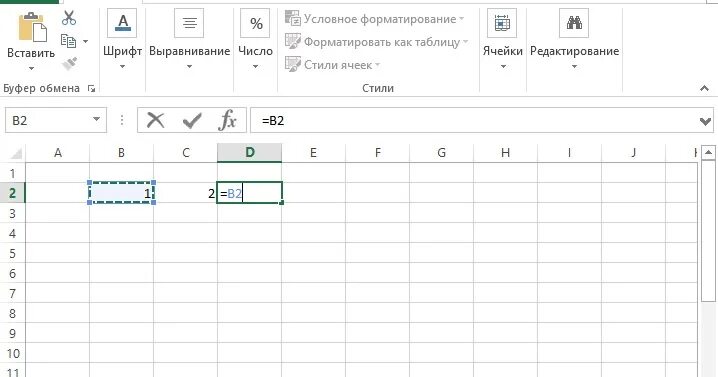Select row 6 header
Screen dimensions: 718x377
[12, 273]
